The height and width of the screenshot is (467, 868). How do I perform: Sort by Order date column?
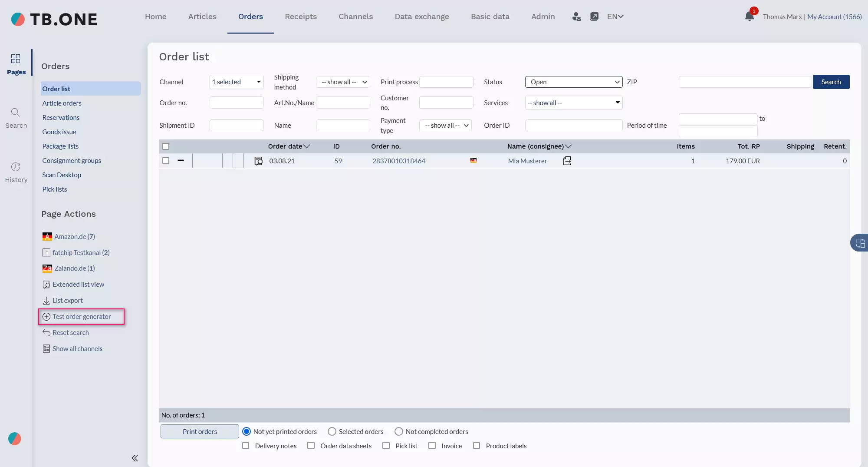tap(289, 146)
